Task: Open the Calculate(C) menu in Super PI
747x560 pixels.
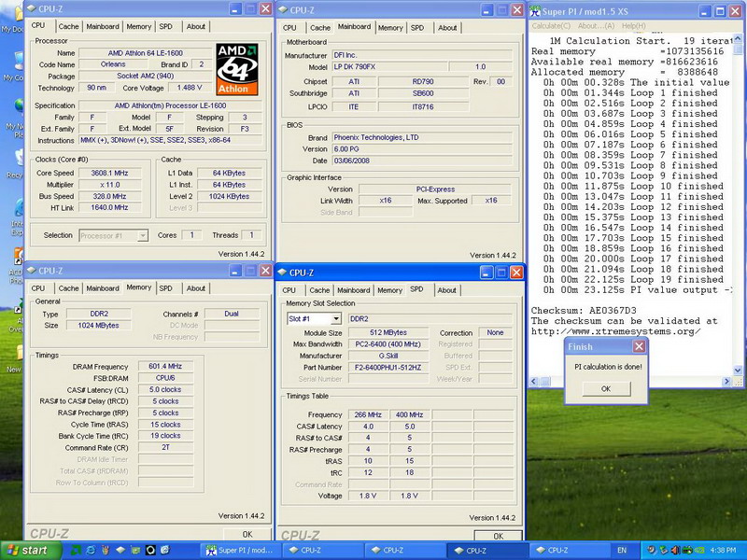Action: (551, 26)
